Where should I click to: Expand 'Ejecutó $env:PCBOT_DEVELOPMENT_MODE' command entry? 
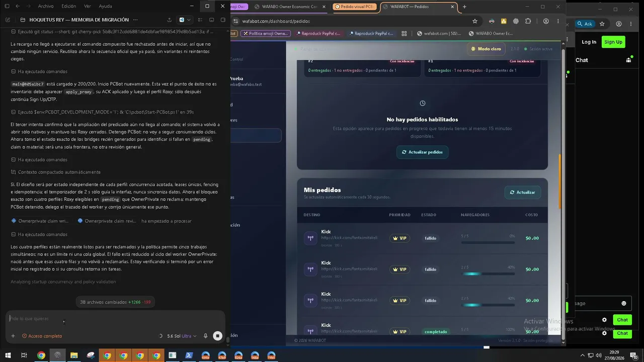(x=103, y=112)
